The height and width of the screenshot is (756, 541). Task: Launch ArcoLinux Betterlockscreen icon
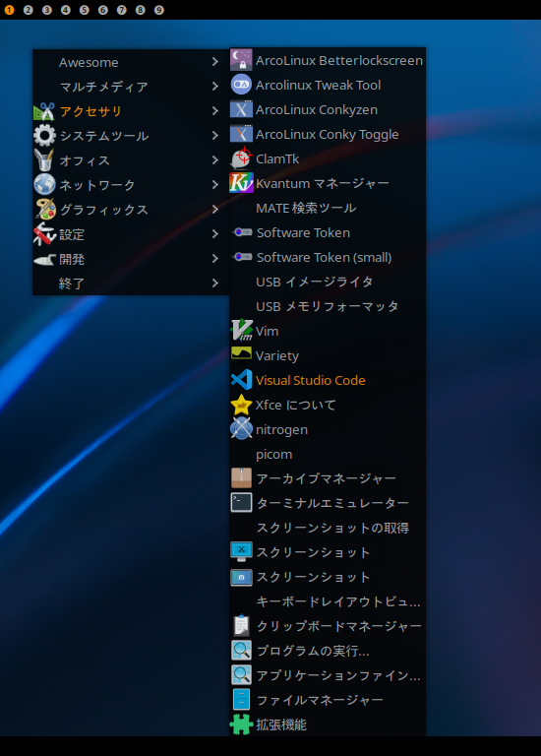click(241, 60)
